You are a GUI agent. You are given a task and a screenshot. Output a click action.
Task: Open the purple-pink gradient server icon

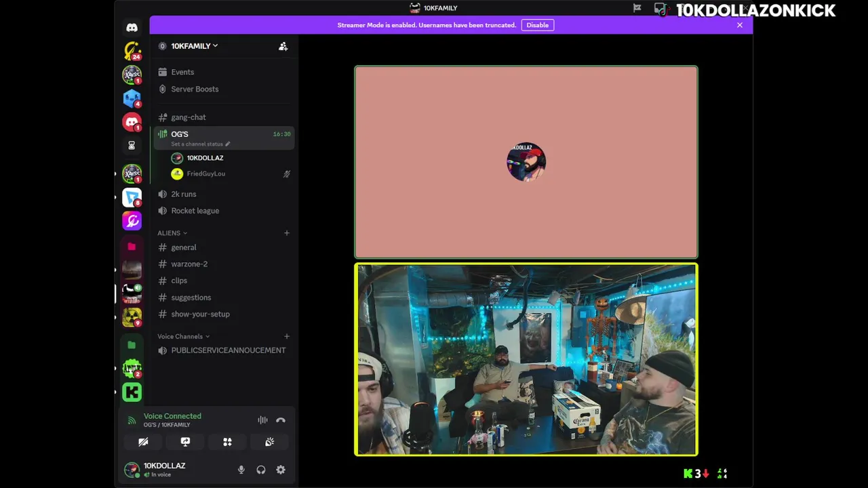tap(132, 221)
